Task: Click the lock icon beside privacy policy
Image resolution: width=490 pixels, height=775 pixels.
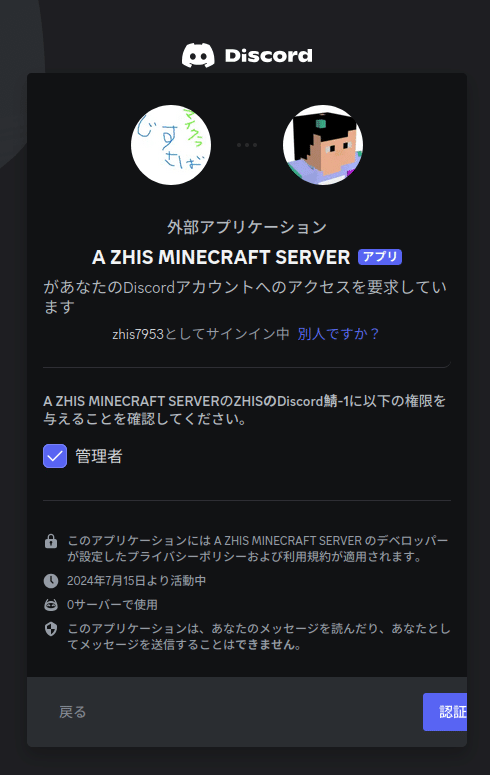Action: [51, 541]
